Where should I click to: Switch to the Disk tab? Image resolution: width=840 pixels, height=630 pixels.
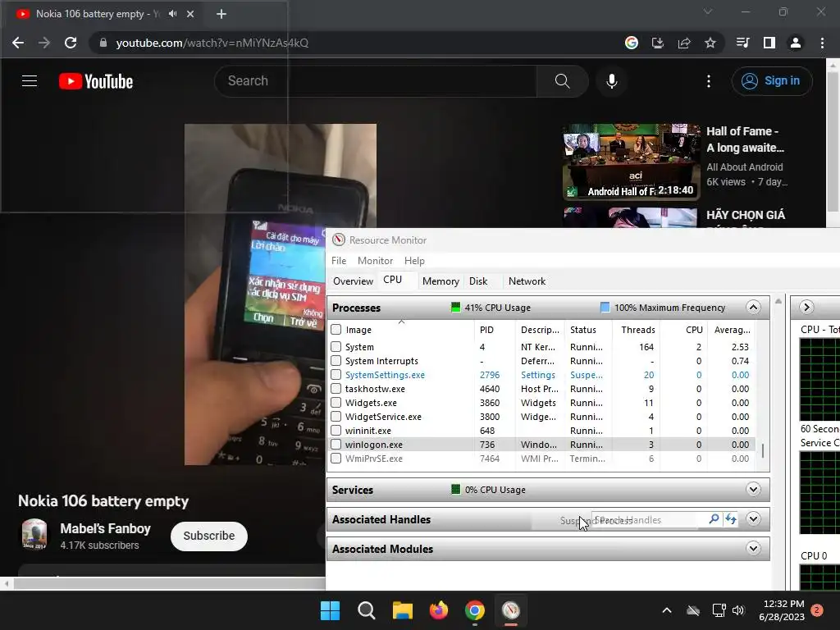[478, 281]
